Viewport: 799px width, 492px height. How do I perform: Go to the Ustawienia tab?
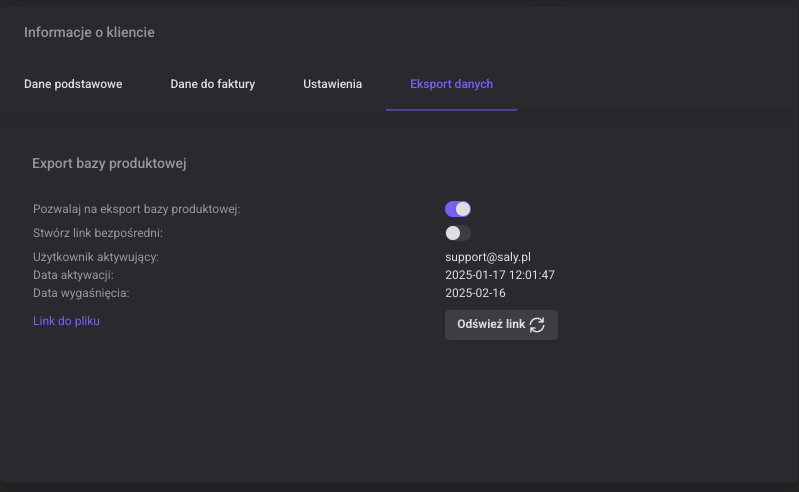coord(332,84)
